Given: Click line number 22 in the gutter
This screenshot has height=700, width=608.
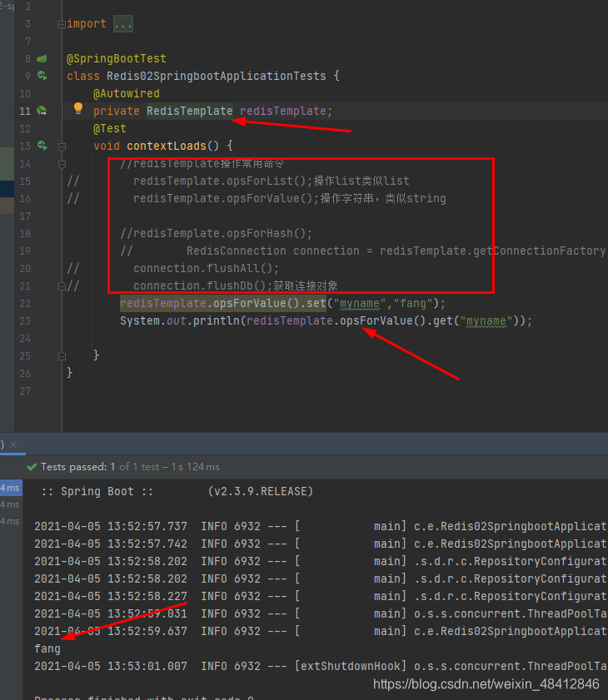Looking at the screenshot, I should click(x=25, y=304).
